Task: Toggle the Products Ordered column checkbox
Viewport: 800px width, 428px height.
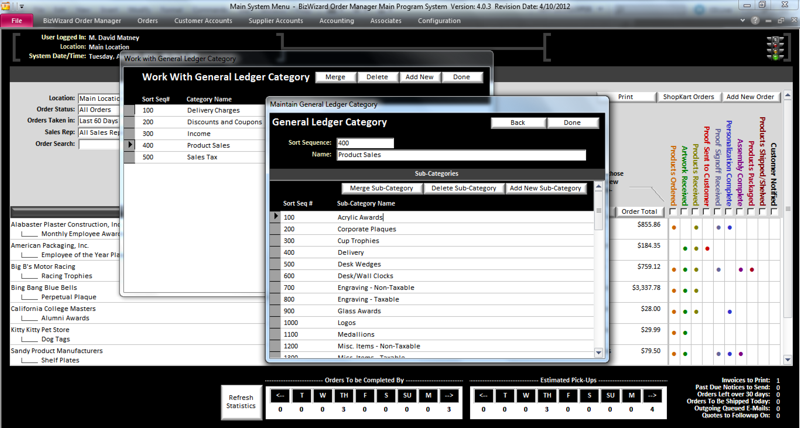Action: 673,211
